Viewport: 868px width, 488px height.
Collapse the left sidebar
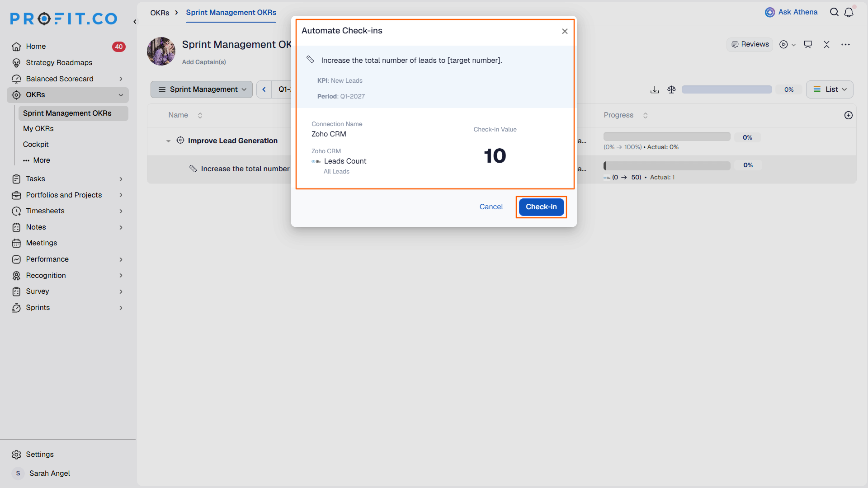(135, 22)
